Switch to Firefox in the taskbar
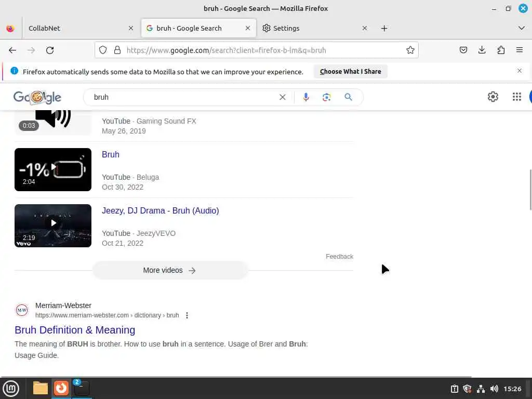Viewport: 532px width, 399px height. [61, 388]
